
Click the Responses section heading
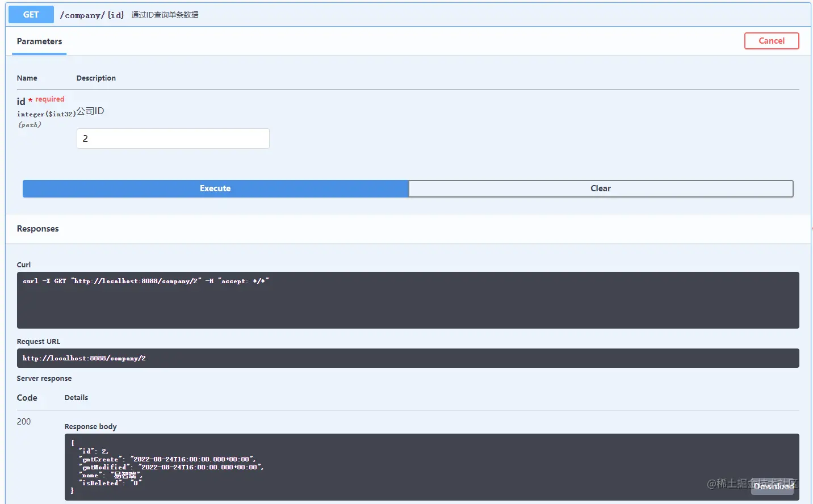coord(38,229)
